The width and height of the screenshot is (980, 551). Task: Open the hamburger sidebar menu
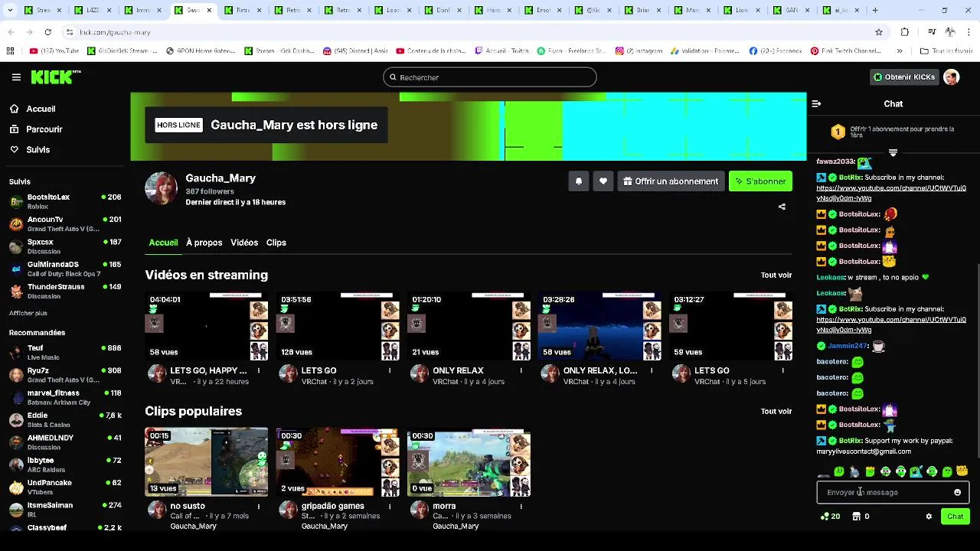(16, 77)
